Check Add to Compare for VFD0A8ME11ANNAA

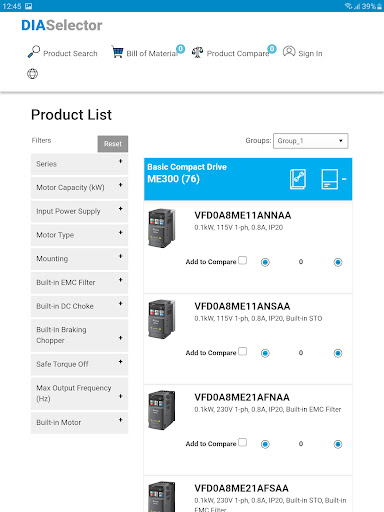pyautogui.click(x=243, y=260)
